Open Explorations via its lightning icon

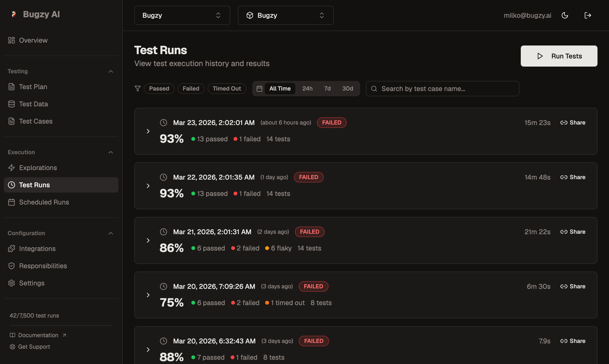(x=11, y=168)
